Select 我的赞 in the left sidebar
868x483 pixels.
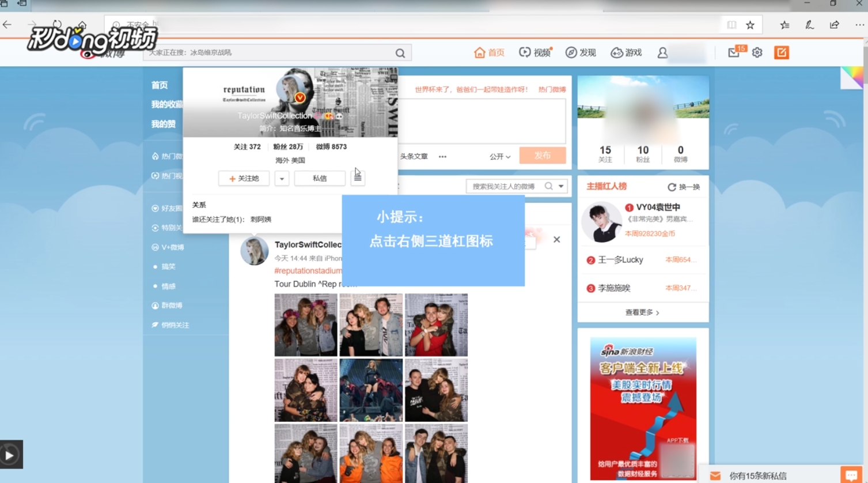coord(163,124)
